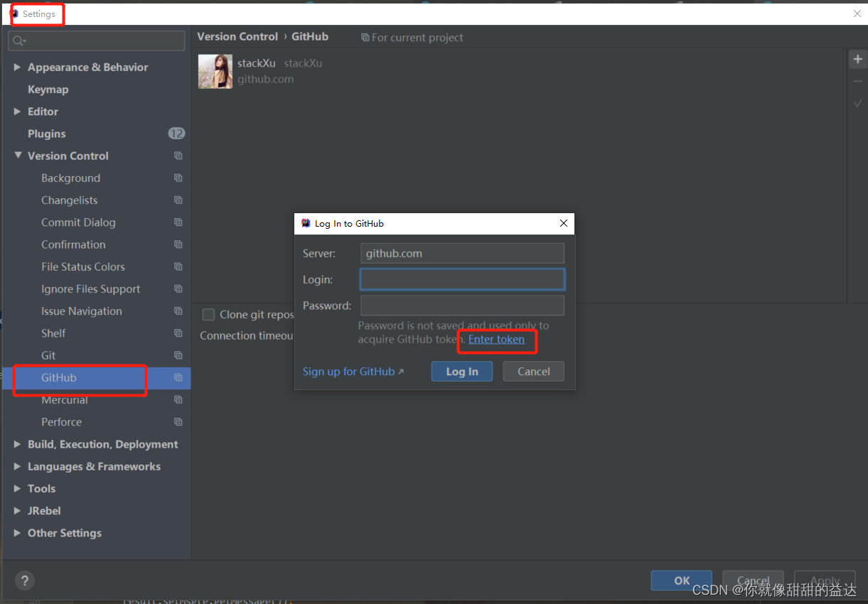The height and width of the screenshot is (604, 868).
Task: Click the project-level icon beside Confirmation
Action: (x=178, y=244)
